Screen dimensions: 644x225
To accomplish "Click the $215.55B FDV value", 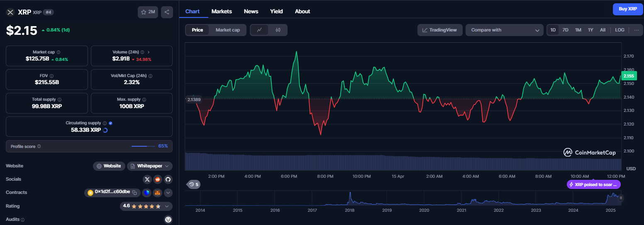I will 47,82.
